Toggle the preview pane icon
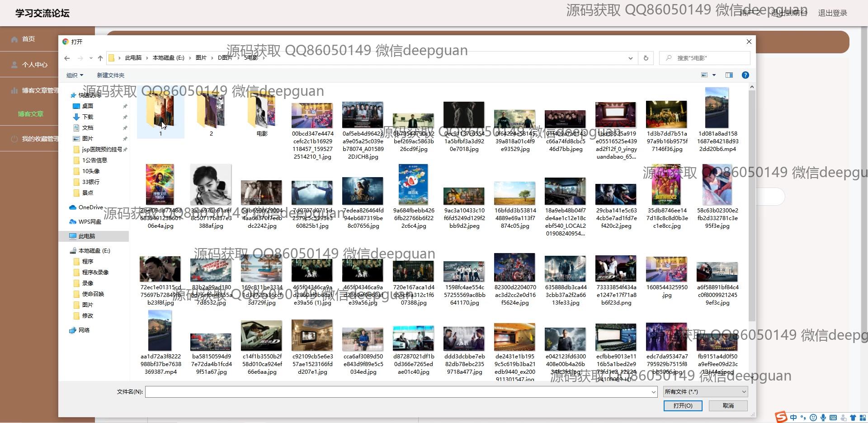 pyautogui.click(x=729, y=75)
